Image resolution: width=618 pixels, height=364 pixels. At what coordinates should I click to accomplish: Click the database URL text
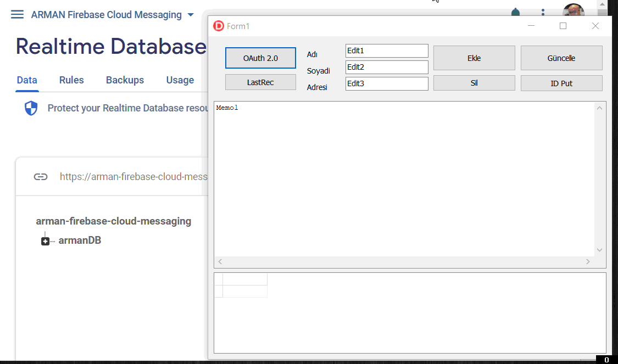133,176
